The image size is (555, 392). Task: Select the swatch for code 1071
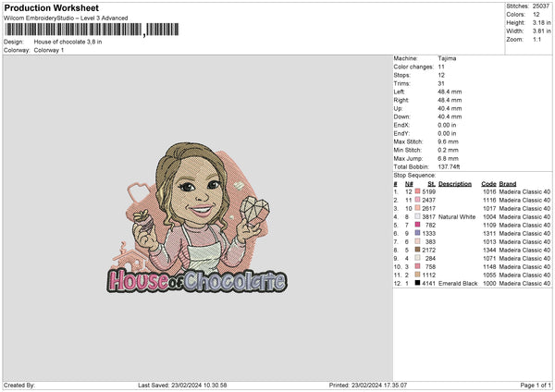tap(417, 258)
